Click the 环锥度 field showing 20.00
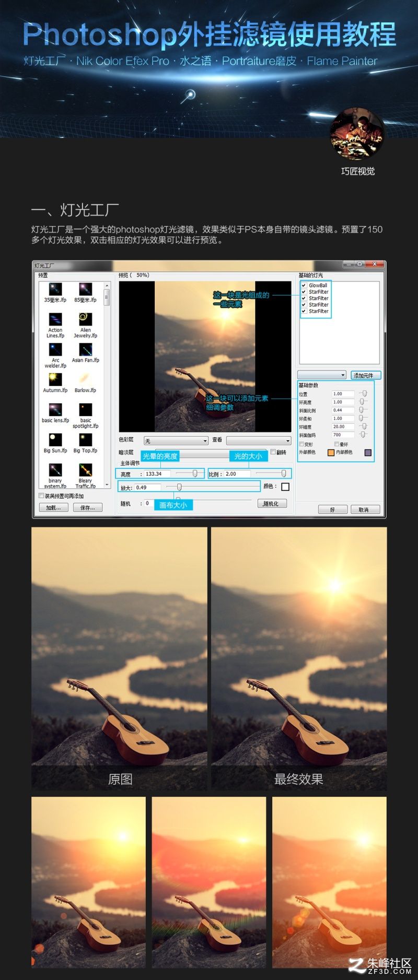 coord(343,427)
